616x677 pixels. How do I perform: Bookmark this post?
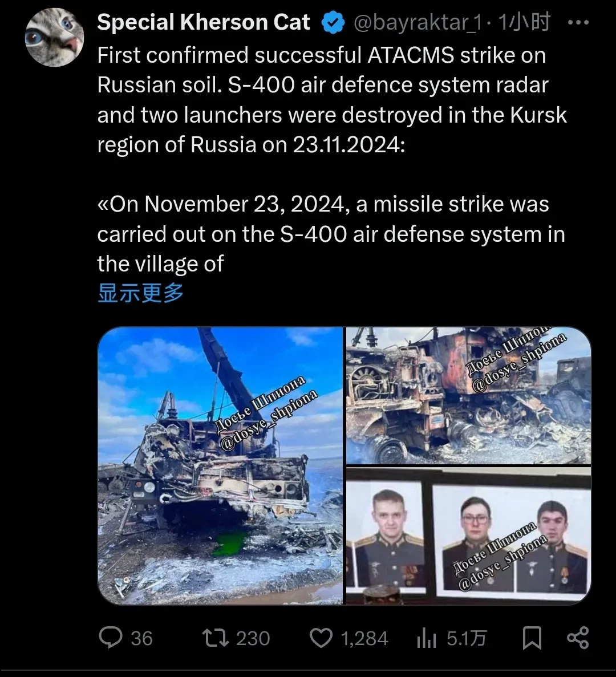pyautogui.click(x=532, y=638)
